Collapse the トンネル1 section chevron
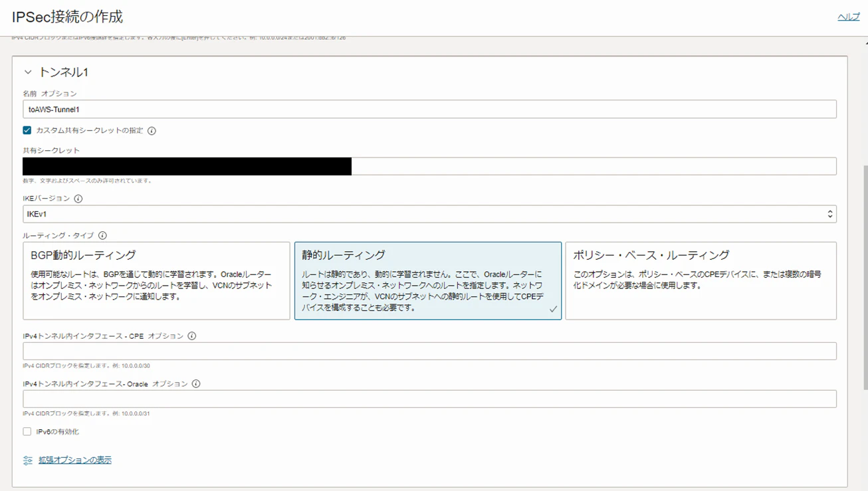This screenshot has height=491, width=868. click(28, 72)
